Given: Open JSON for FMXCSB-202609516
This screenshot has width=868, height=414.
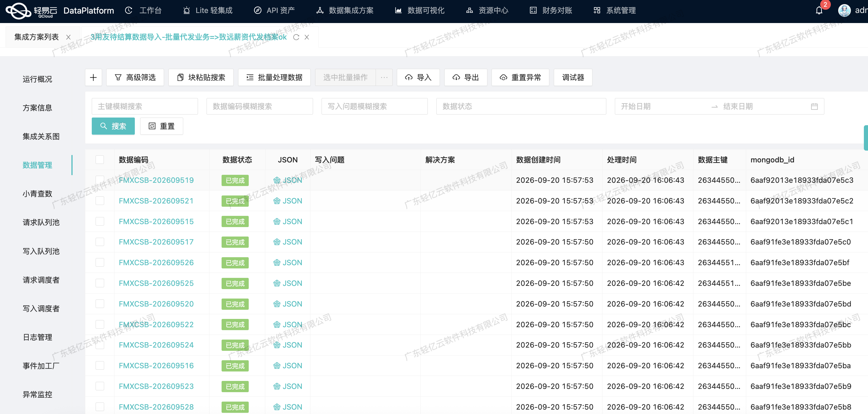Looking at the screenshot, I should 288,366.
